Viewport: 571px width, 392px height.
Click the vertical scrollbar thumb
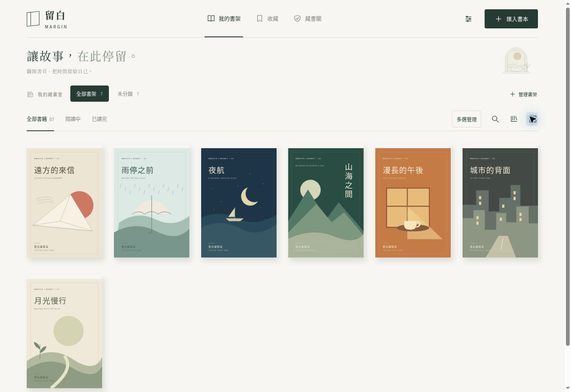[x=568, y=177]
